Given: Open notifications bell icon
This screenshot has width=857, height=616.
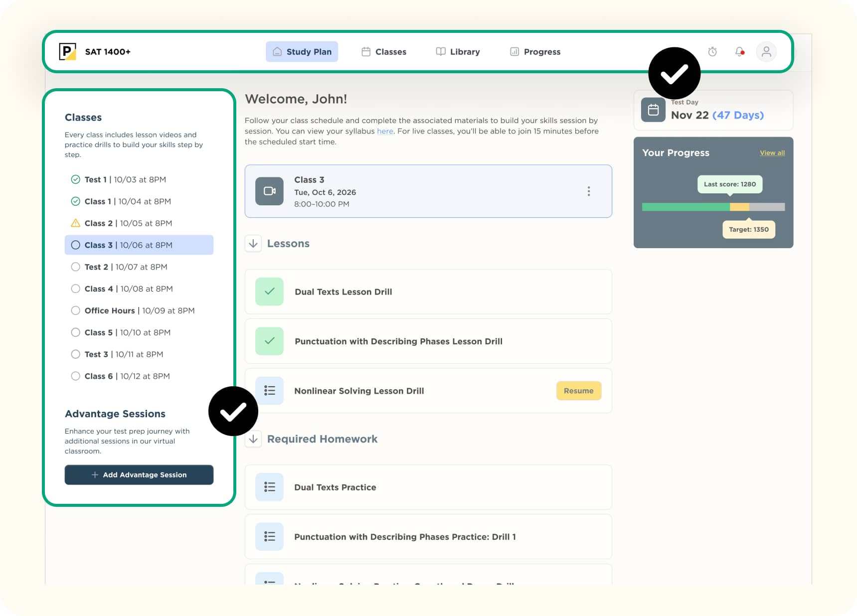Looking at the screenshot, I should click(x=740, y=52).
